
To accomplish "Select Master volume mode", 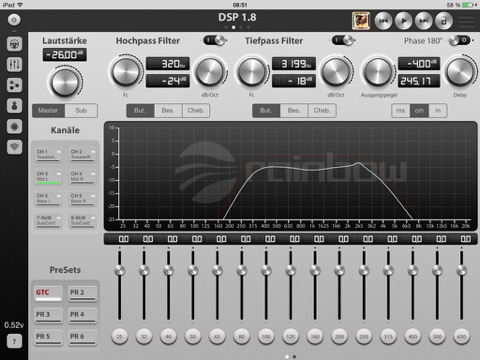I will click(x=48, y=110).
